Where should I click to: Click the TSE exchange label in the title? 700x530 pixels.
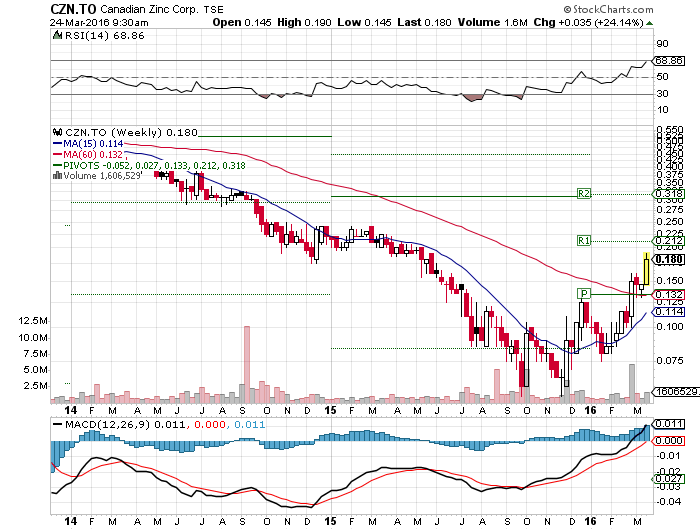214,9
